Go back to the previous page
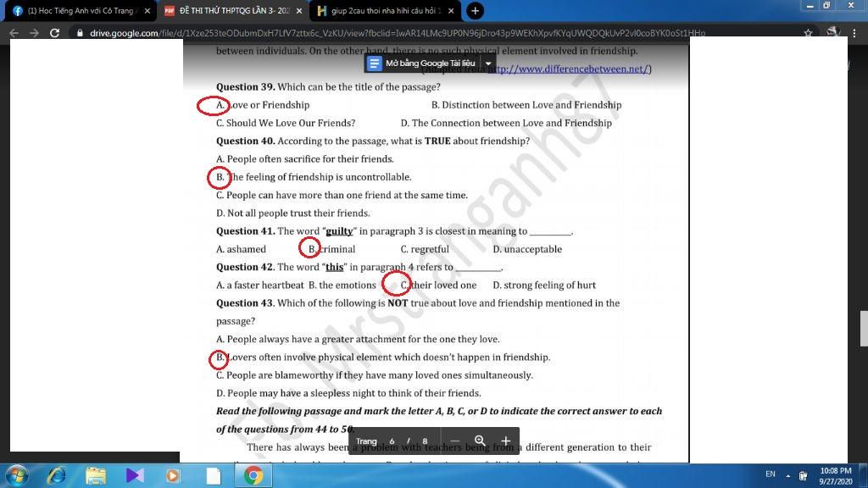Image resolution: width=868 pixels, height=488 pixels. click(x=14, y=33)
